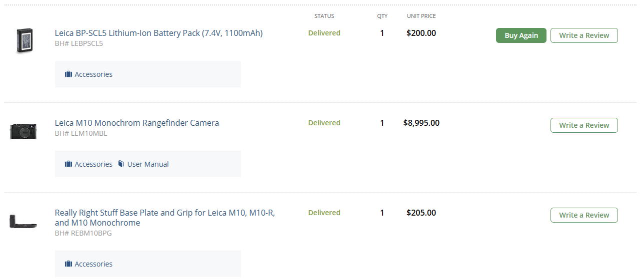Click the Buy Again button for battery pack
The image size is (644, 280).
(521, 35)
